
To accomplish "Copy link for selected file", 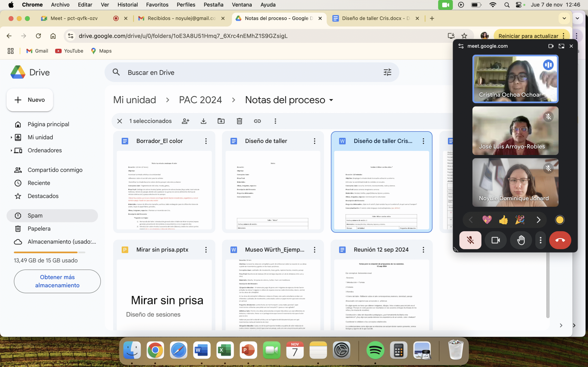I will click(x=257, y=121).
